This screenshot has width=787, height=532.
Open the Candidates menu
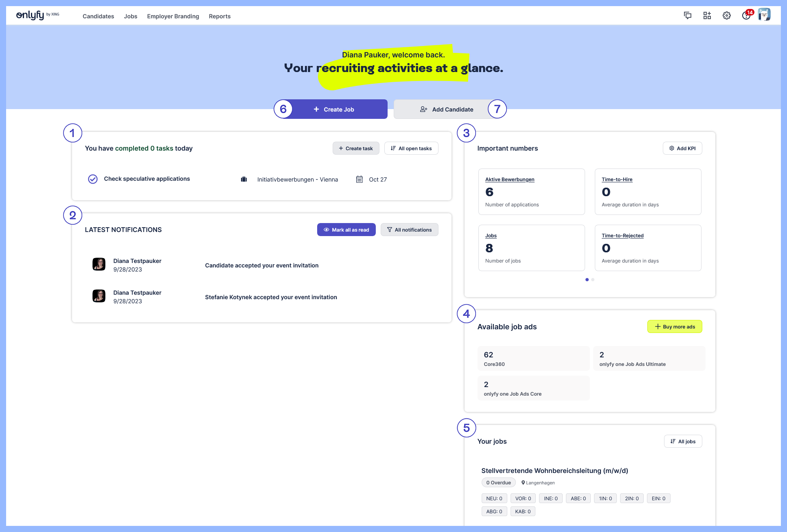point(98,16)
